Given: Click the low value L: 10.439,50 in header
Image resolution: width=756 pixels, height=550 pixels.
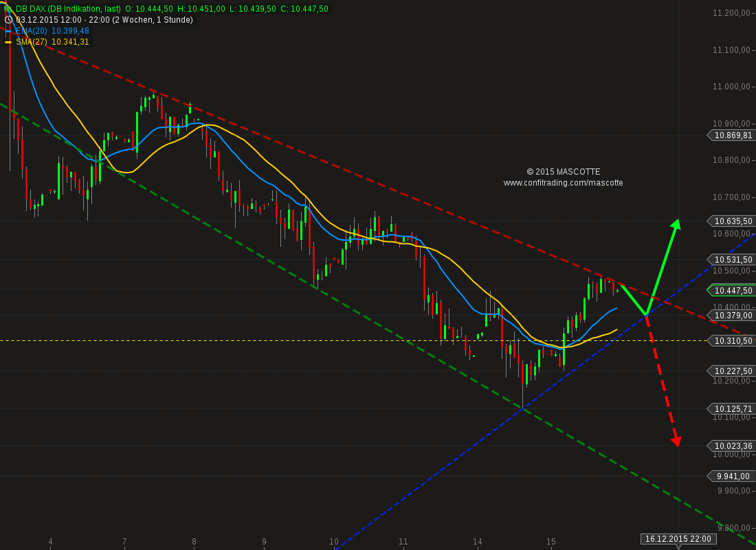Looking at the screenshot, I should (x=253, y=9).
